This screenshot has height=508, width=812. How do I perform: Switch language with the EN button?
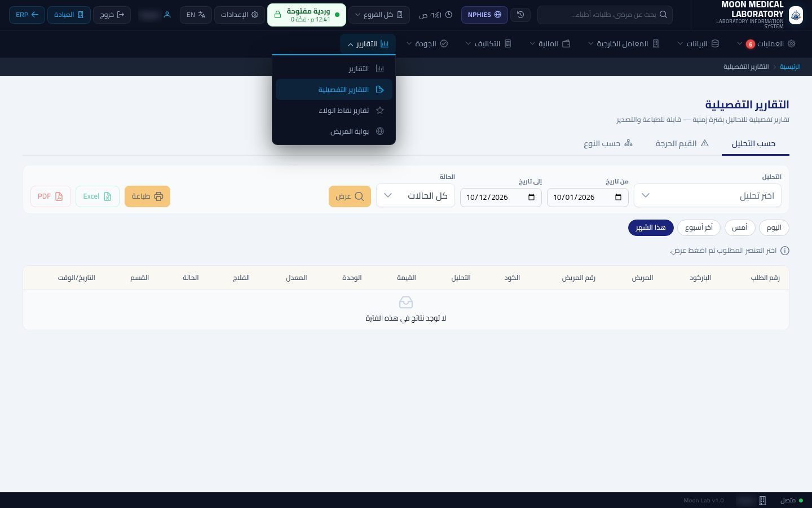click(x=196, y=15)
